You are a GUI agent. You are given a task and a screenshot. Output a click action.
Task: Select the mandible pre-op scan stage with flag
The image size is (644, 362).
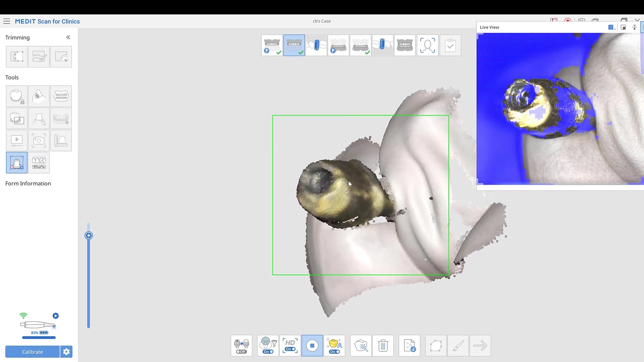[338, 45]
